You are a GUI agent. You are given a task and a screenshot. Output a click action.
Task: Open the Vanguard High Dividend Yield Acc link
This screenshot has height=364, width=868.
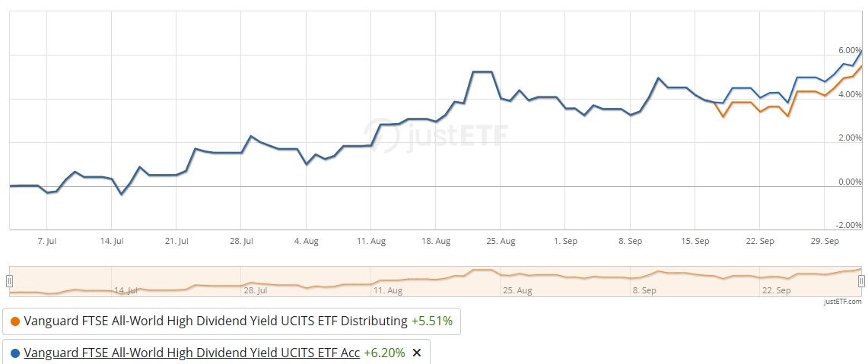[x=192, y=353]
